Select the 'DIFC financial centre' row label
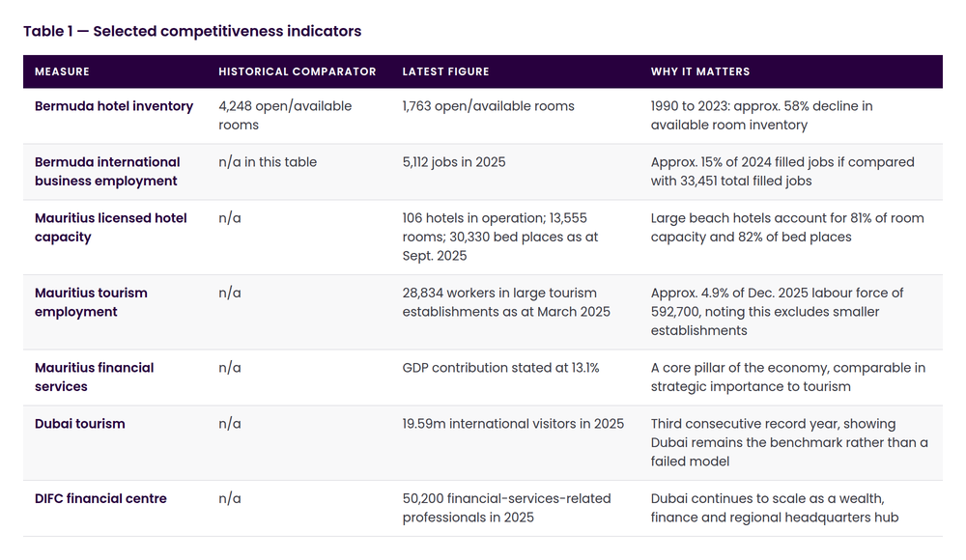 coord(100,498)
